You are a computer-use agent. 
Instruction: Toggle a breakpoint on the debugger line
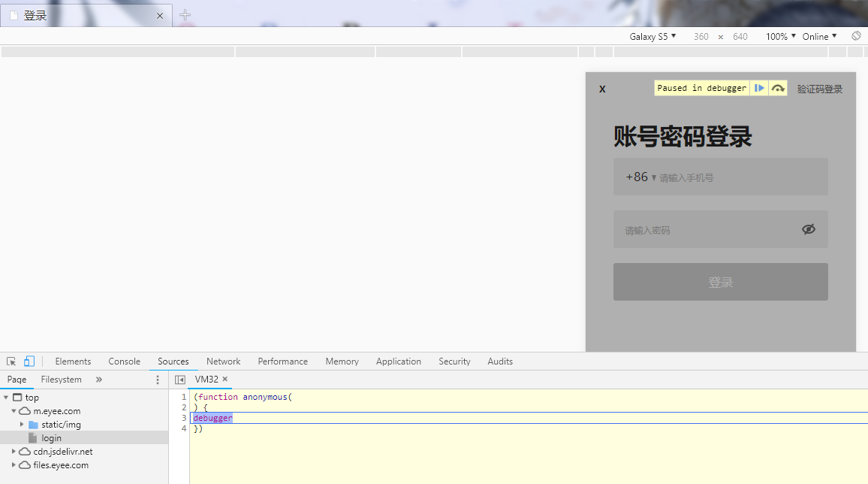(183, 418)
